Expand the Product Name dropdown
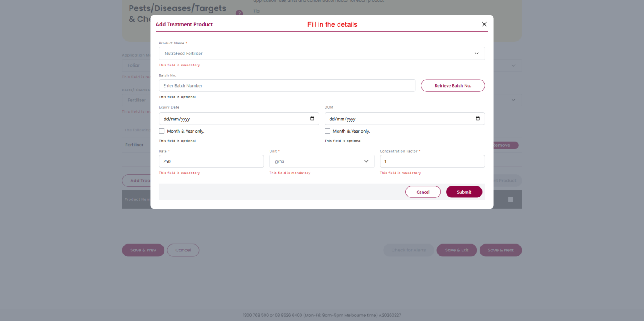644x321 pixels. point(476,54)
